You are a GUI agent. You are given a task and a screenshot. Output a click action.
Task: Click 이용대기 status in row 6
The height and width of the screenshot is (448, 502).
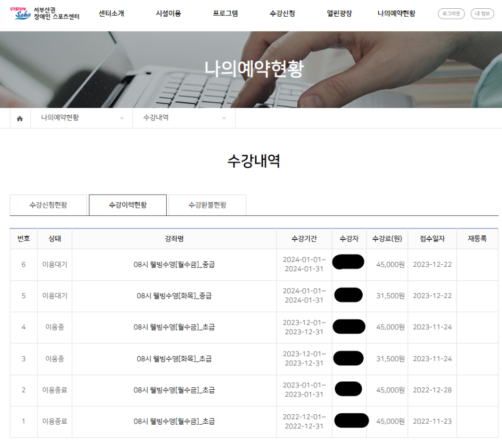point(55,264)
